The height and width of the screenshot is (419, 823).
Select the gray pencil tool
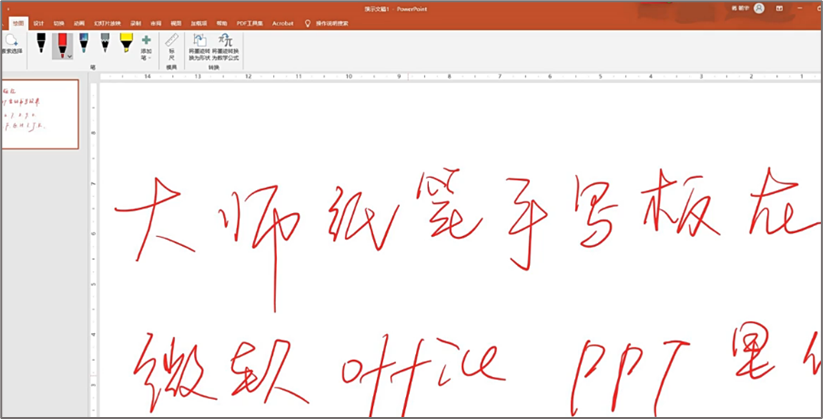105,44
